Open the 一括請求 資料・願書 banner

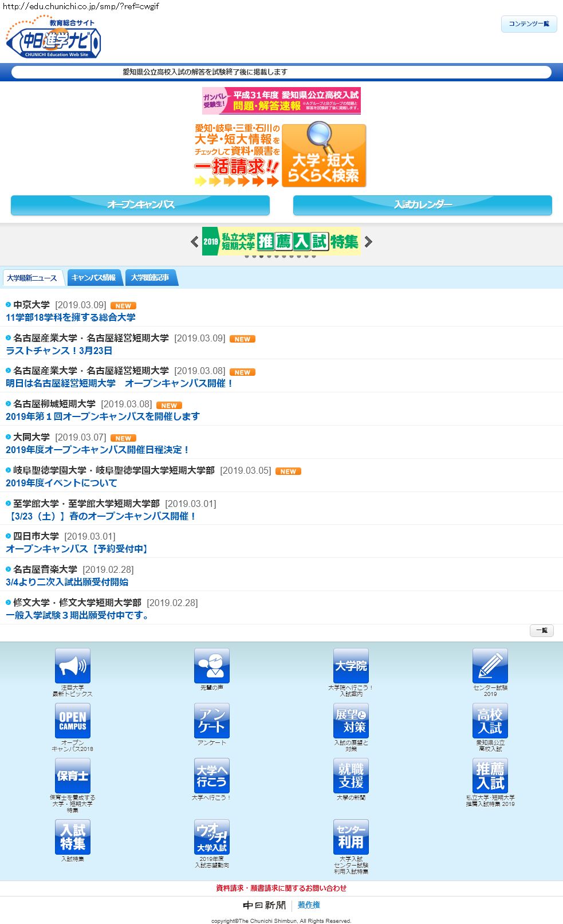click(237, 155)
